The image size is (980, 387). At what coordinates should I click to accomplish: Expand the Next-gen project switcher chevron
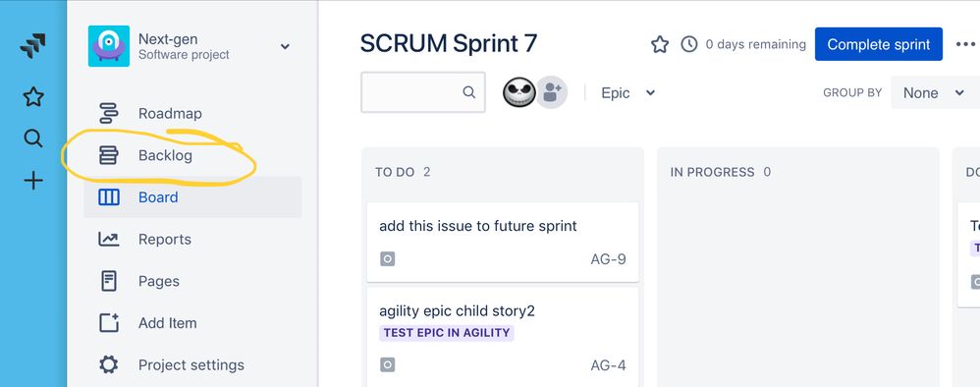tap(285, 46)
